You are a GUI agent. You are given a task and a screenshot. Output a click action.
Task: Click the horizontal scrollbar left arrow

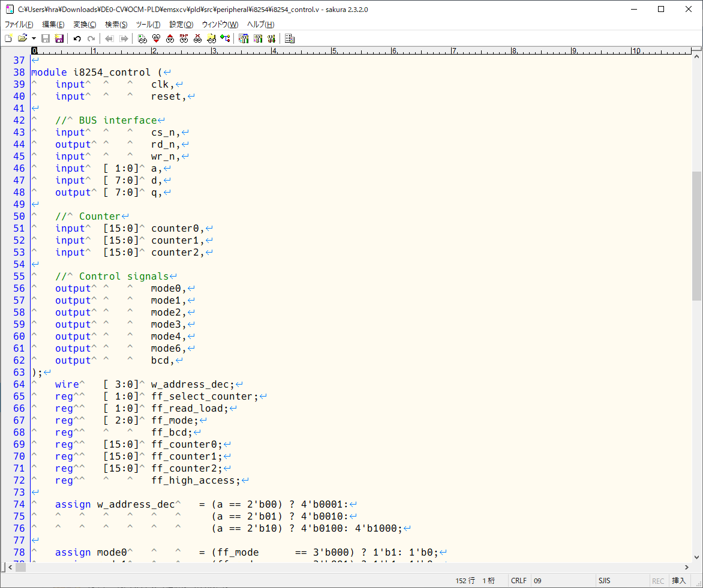click(x=10, y=568)
